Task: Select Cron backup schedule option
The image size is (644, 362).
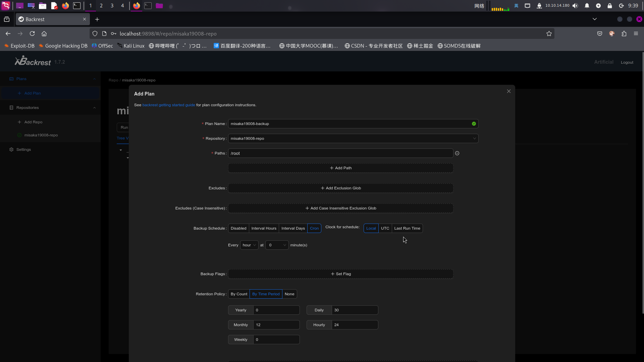Action: [x=314, y=228]
